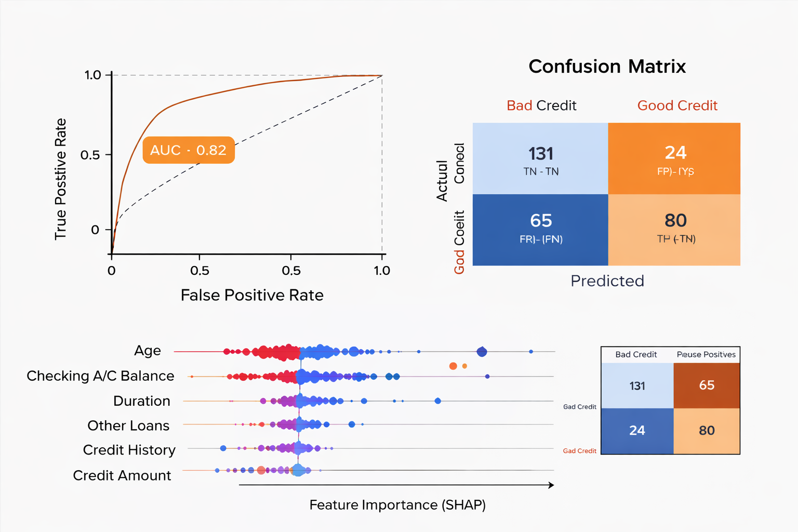
Task: Click the arrowhead of the SHAP axis
Action: point(551,485)
